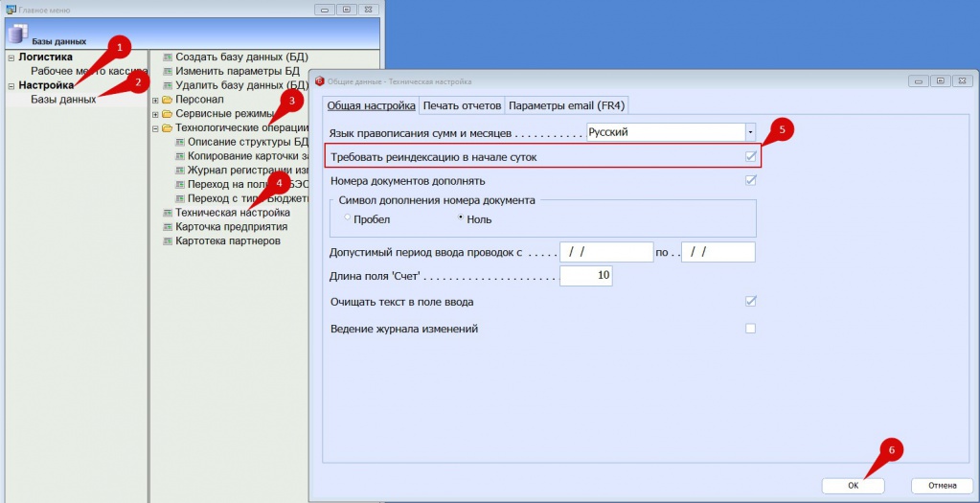
Task: Click the red dialog icon in Общие данные title
Action: pyautogui.click(x=320, y=81)
